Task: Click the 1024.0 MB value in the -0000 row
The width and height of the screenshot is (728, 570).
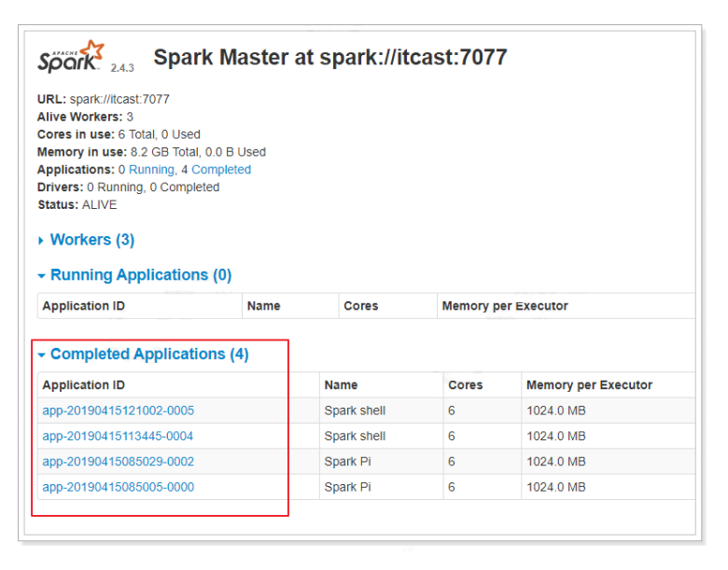Action: point(555,487)
